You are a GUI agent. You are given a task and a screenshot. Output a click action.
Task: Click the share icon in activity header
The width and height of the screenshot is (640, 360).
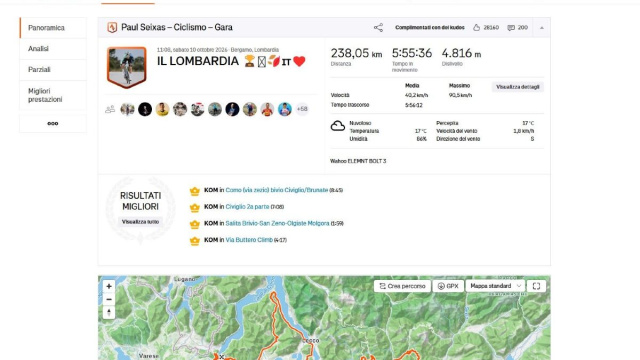(378, 28)
